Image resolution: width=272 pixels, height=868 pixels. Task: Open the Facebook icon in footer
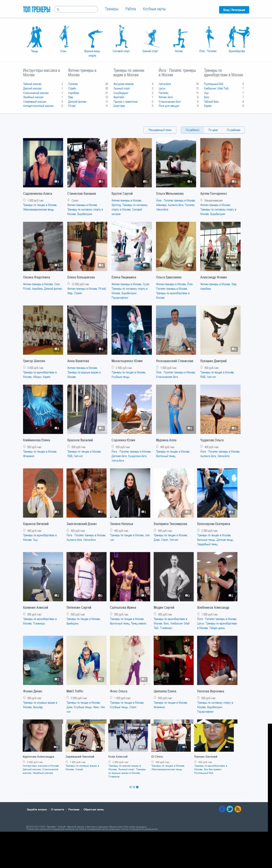(x=222, y=809)
